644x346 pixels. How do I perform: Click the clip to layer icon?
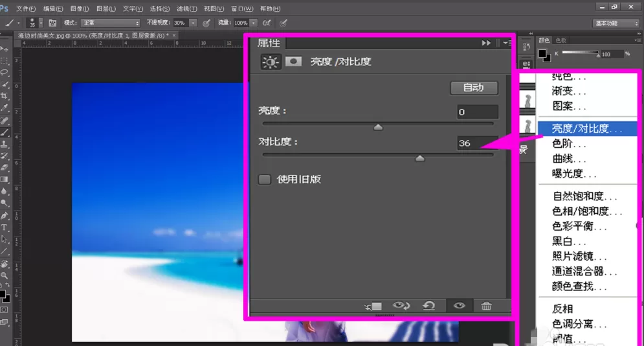[x=373, y=306]
